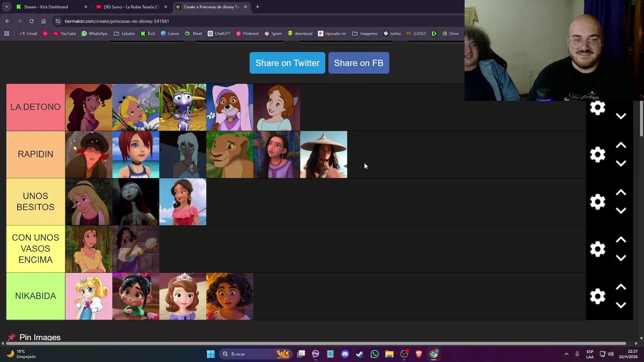This screenshot has height=362, width=644.
Task: Open the browser apps grid icon
Action: coord(7,34)
